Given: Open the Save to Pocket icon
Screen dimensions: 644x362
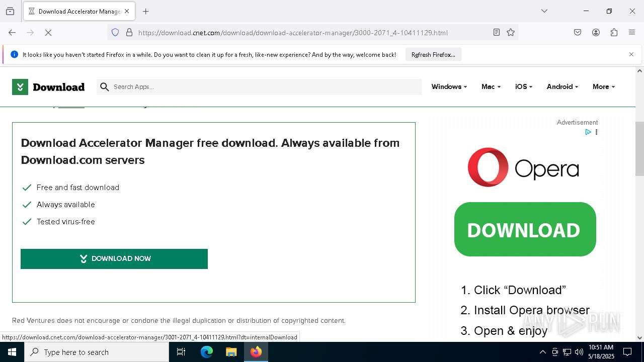Looking at the screenshot, I should (x=578, y=33).
